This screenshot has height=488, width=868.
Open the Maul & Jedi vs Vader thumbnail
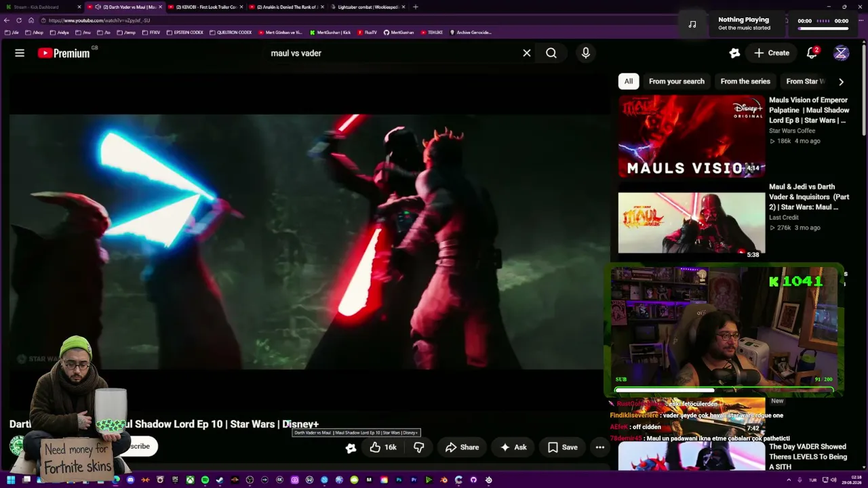[x=692, y=223]
